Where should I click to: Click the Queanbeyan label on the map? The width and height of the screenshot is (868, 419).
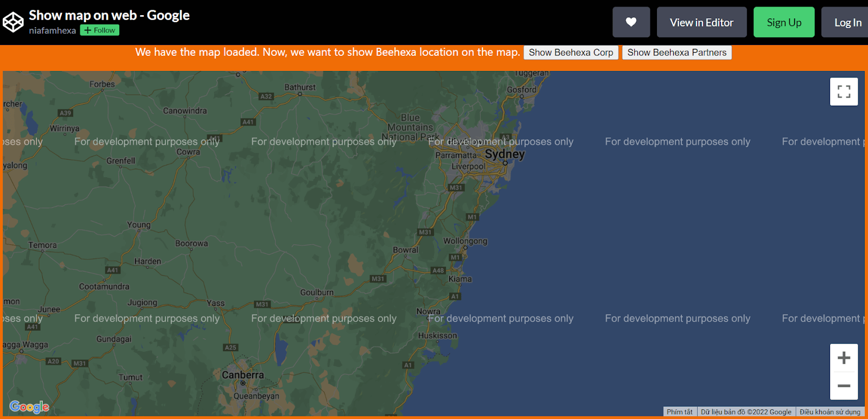(x=256, y=396)
